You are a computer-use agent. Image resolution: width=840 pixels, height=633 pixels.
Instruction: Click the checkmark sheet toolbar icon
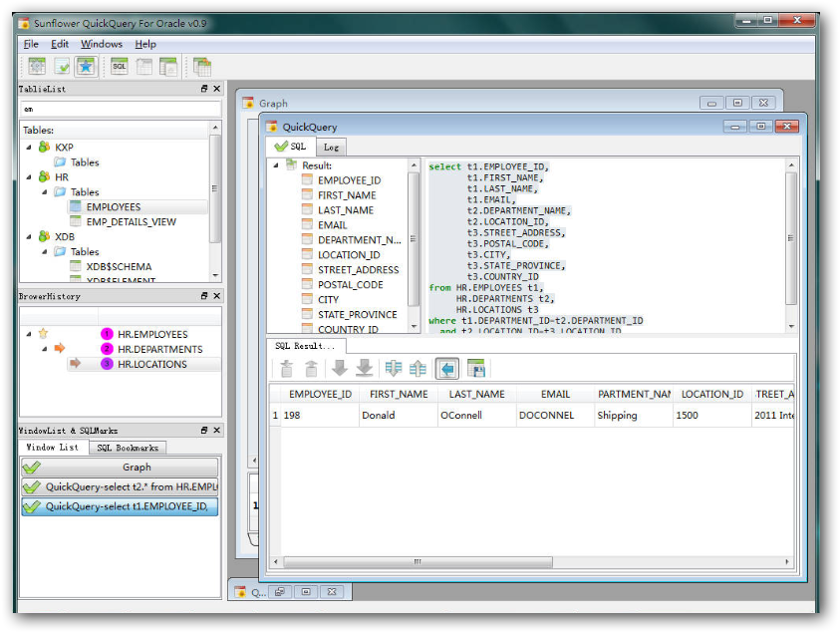point(62,67)
